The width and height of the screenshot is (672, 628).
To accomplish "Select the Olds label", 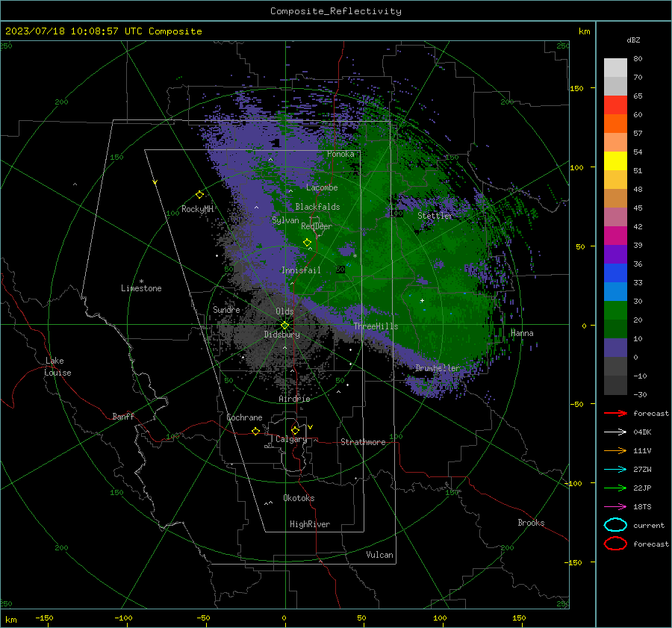I will pyautogui.click(x=284, y=311).
